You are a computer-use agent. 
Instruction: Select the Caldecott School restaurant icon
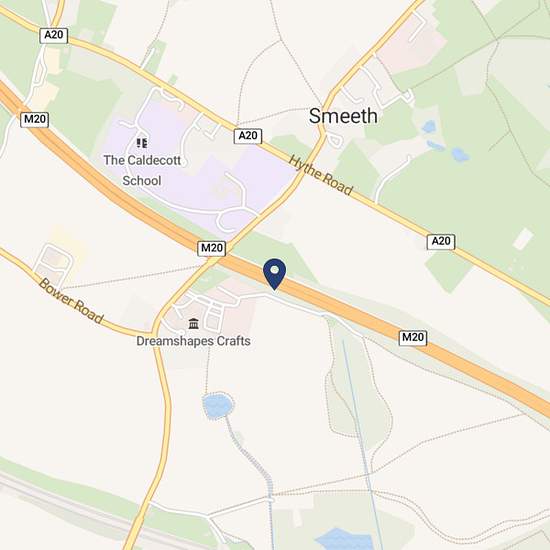[x=142, y=143]
